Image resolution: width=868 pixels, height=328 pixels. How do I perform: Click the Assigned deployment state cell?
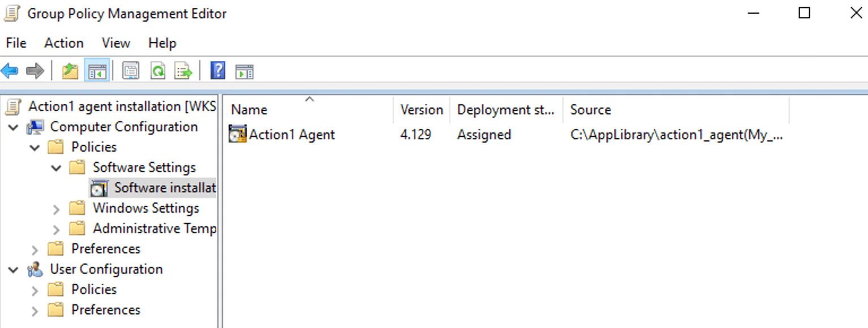[x=484, y=135]
